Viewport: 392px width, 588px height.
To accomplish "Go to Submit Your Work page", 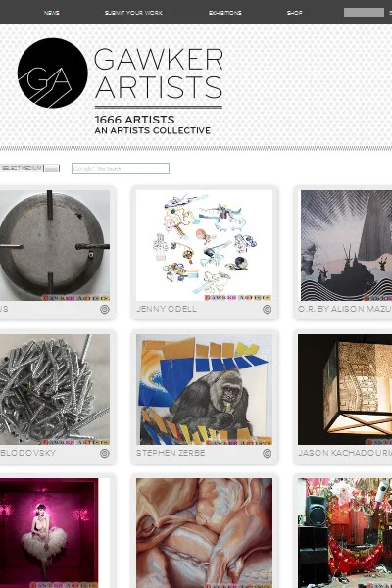I will pyautogui.click(x=133, y=13).
